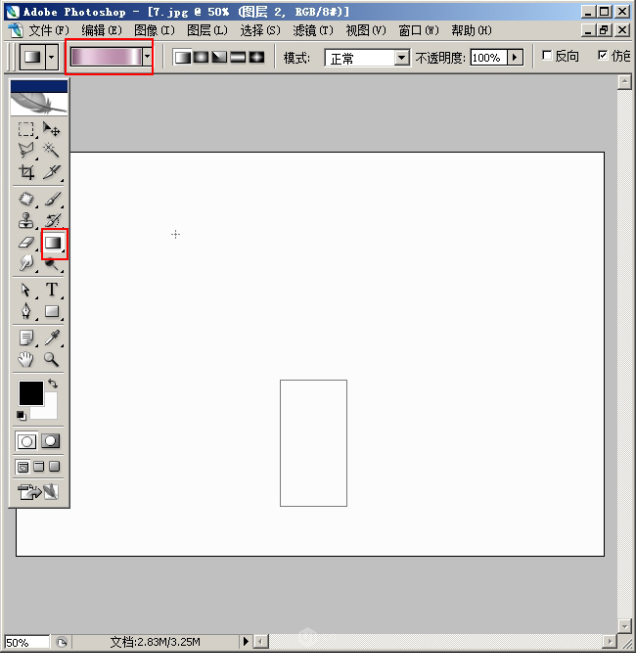Select the Gradient tool in toolbox
The width and height of the screenshot is (636, 653).
53,242
